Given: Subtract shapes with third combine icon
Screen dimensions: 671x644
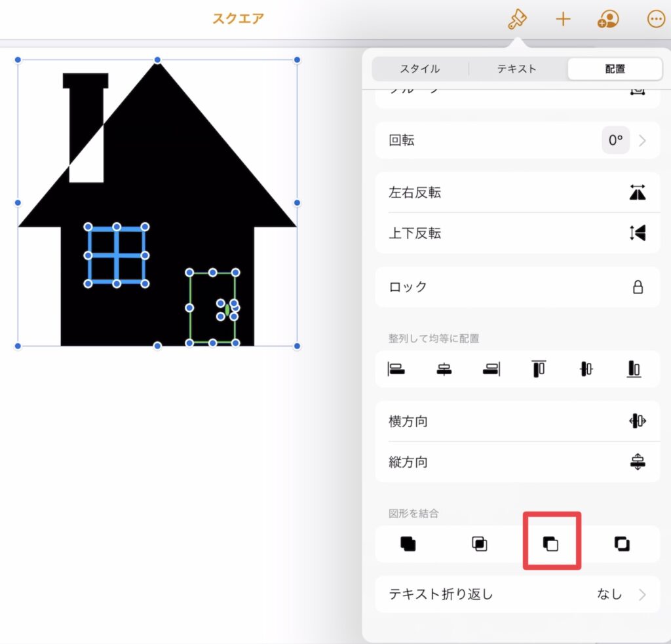Looking at the screenshot, I should [550, 544].
